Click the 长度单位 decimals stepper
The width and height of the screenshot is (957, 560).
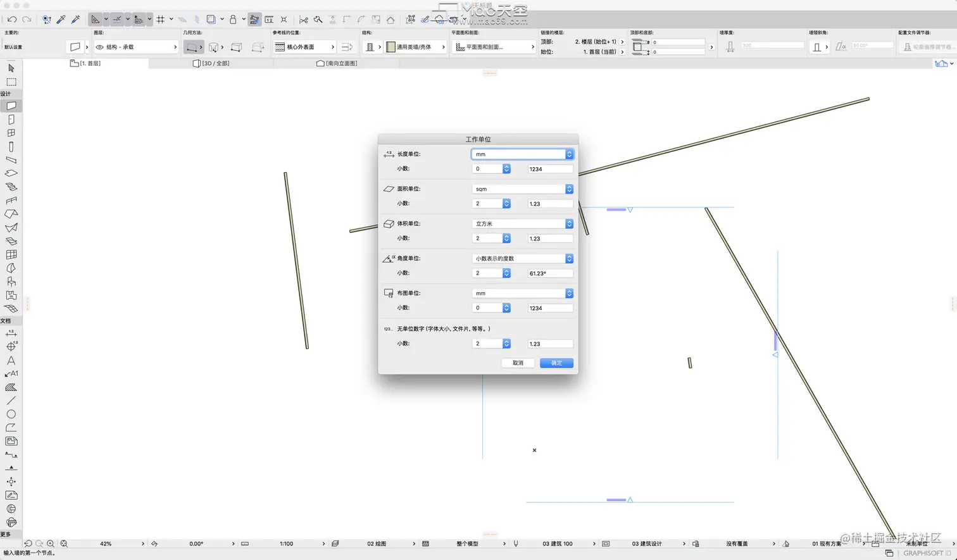coord(506,169)
